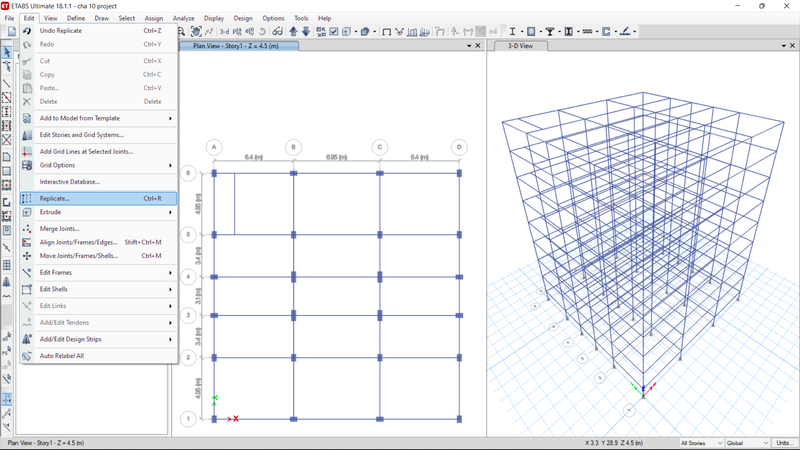Expand the Edit Shells submenu
Screen dimensions: 800x450
pyautogui.click(x=99, y=289)
